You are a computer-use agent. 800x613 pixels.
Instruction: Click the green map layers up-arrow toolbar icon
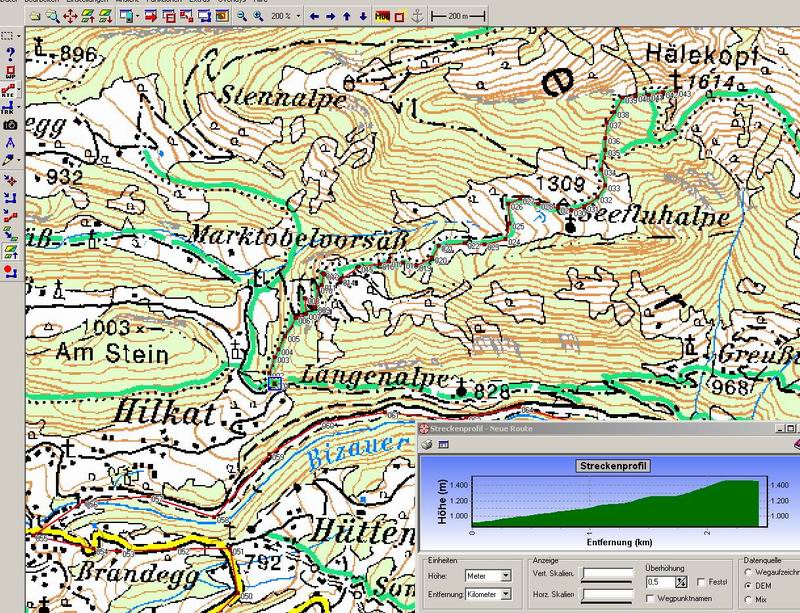(88, 16)
